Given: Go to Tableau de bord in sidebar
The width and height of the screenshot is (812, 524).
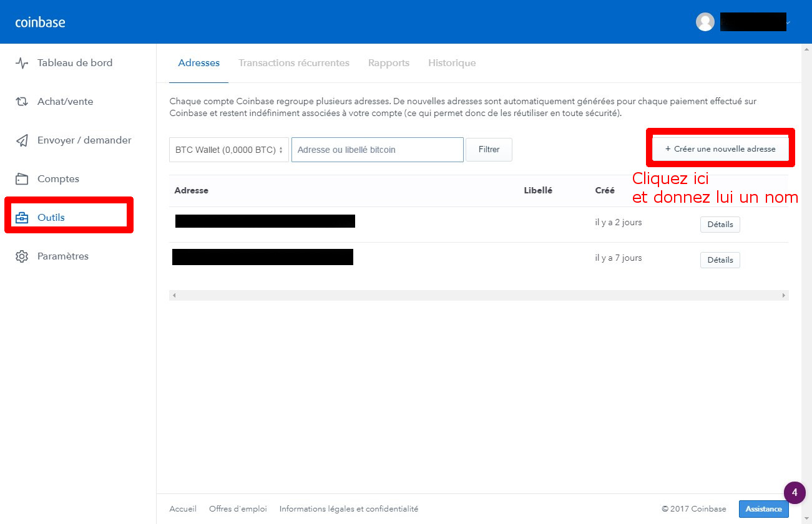Looking at the screenshot, I should coord(75,63).
